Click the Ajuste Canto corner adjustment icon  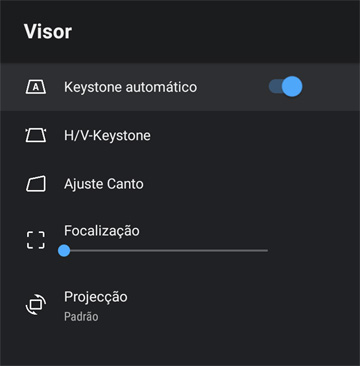(x=36, y=184)
